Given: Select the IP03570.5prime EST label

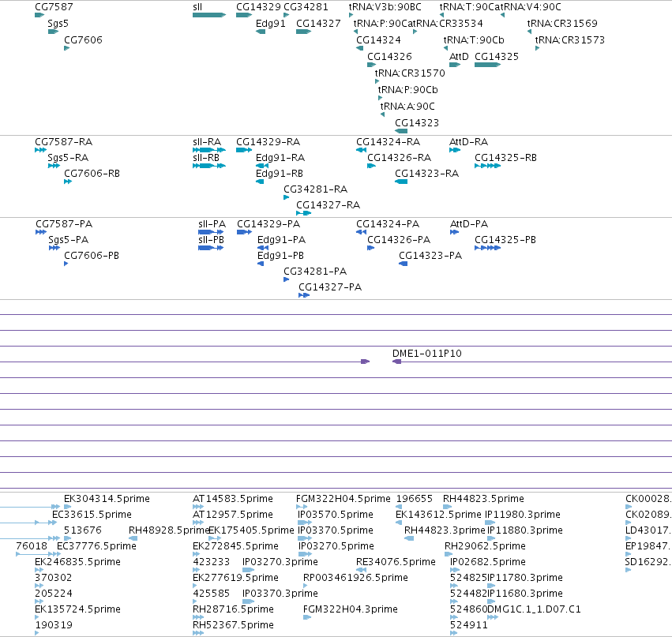Looking at the screenshot, I should (x=336, y=515).
